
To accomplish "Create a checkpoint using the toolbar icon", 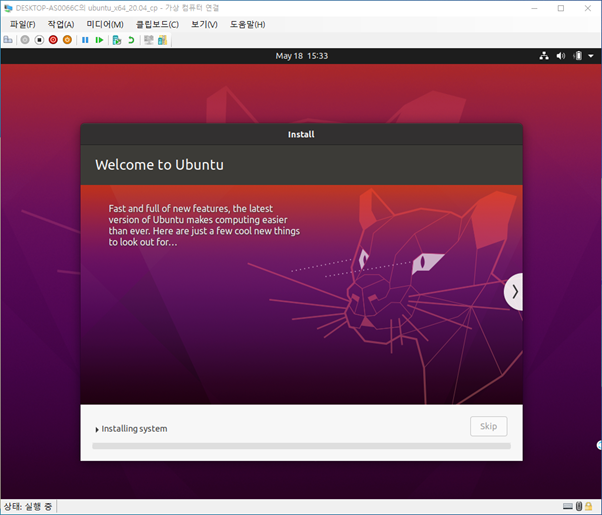I will [x=117, y=40].
